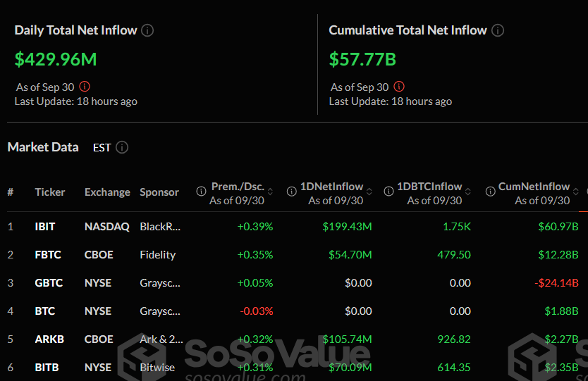Sort by 1DNetInflow column arrows
The image size is (588, 381).
click(x=369, y=192)
